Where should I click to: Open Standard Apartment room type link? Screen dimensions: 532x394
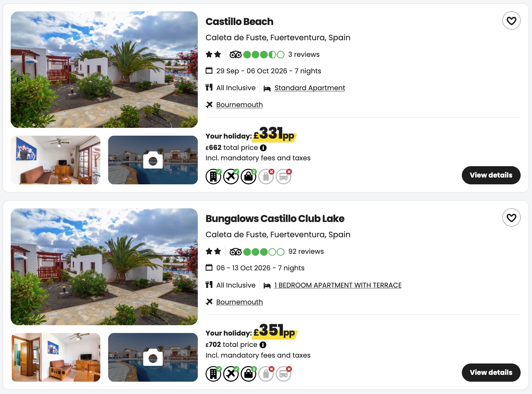[x=310, y=88]
